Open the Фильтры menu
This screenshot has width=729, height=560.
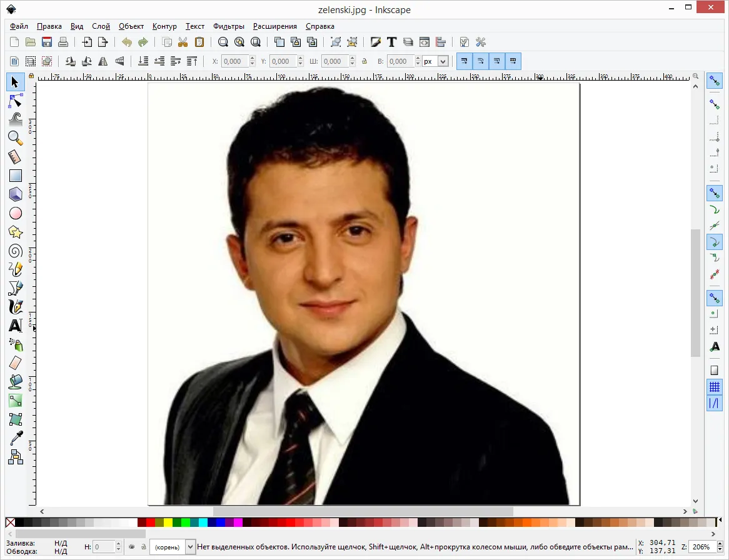(x=228, y=26)
